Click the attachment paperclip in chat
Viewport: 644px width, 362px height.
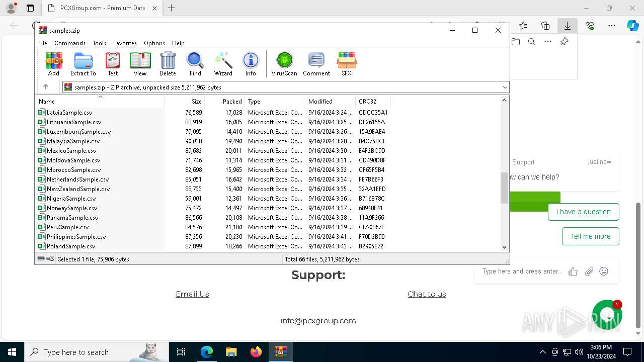tap(589, 271)
